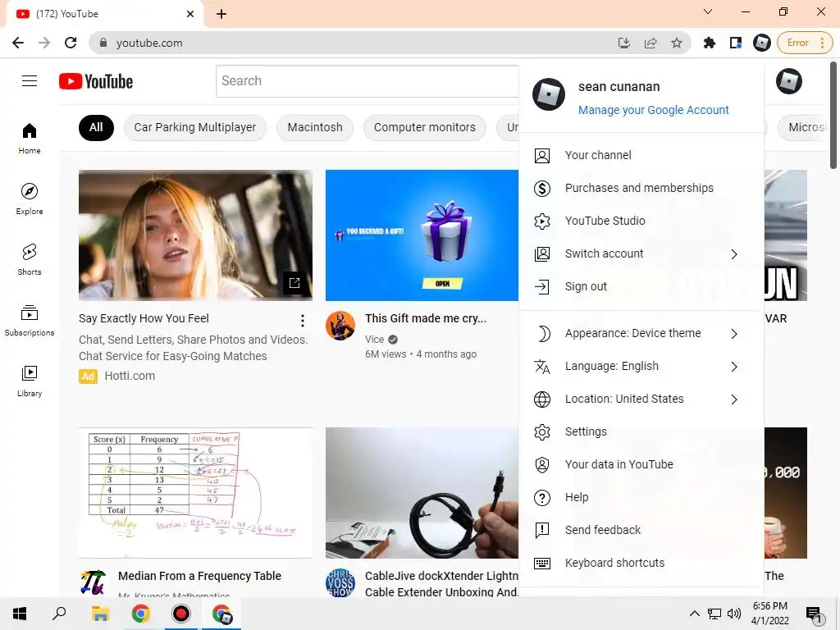Open 'This Gift made me cry...' title
Viewport: 840px width, 630px height.
coord(426,318)
